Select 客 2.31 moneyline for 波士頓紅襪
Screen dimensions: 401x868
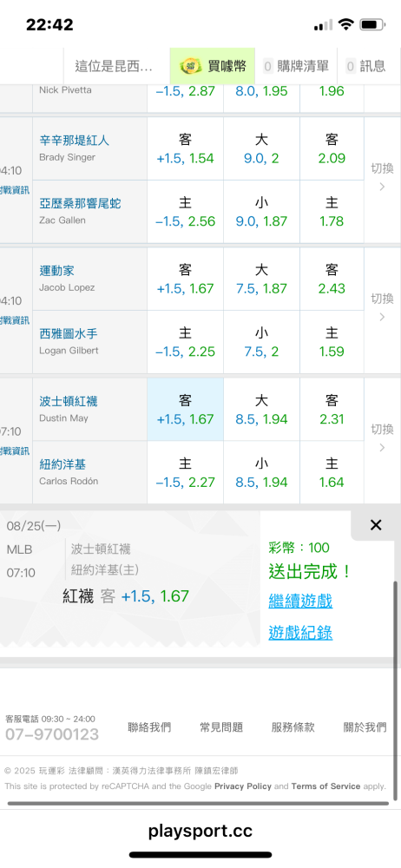(x=332, y=410)
